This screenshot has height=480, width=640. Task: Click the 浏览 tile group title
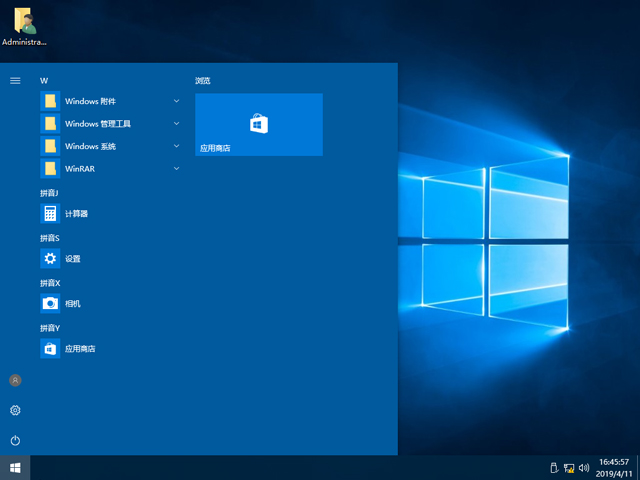202,81
